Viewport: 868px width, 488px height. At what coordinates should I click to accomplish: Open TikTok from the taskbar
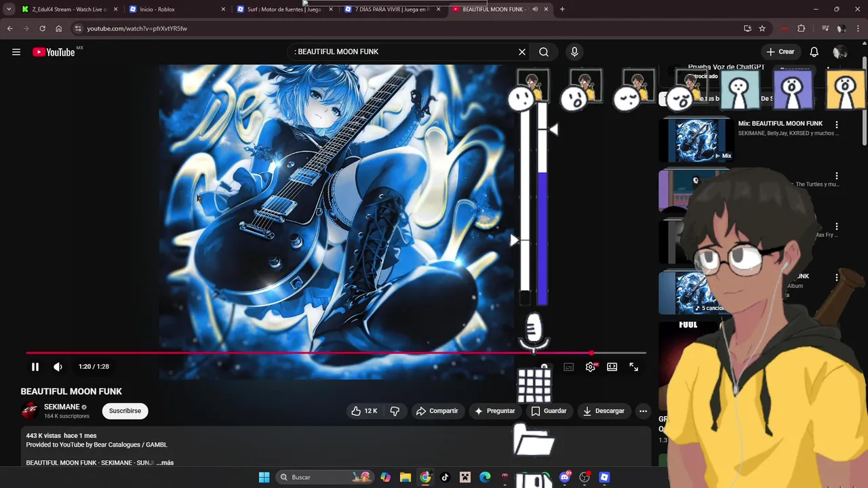(x=445, y=477)
